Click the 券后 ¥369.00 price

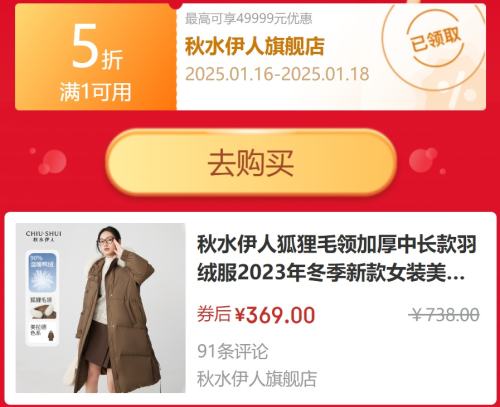256,314
